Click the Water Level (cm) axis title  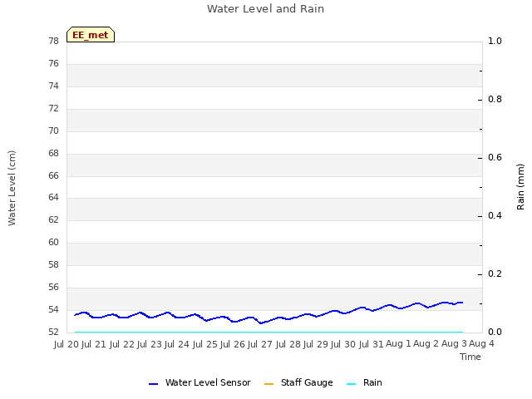pyautogui.click(x=12, y=188)
